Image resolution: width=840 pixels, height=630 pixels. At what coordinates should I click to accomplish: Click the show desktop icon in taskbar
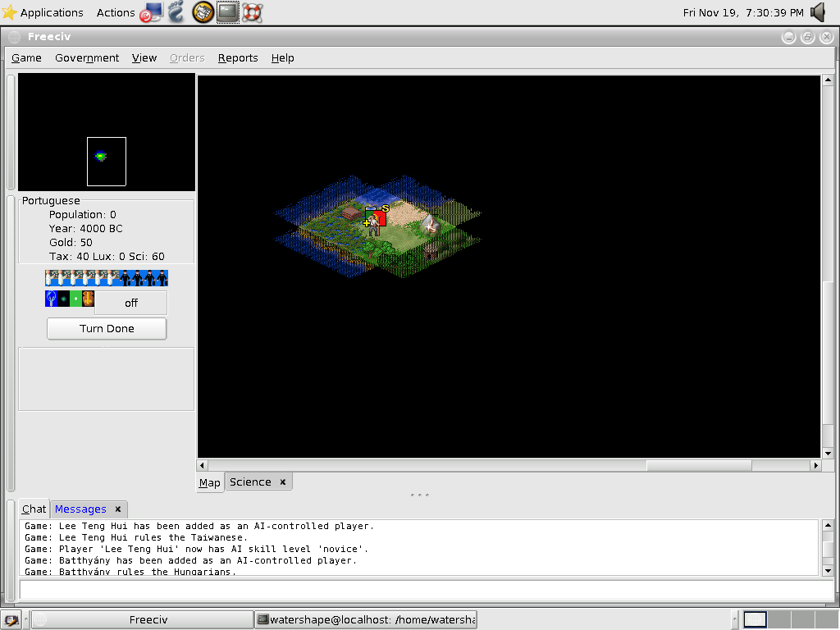11,620
